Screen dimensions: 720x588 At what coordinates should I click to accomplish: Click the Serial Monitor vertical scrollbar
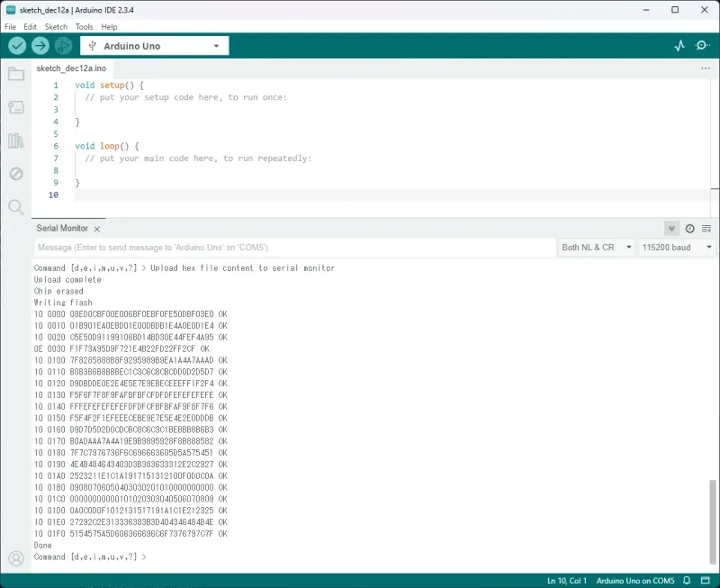[x=714, y=522]
